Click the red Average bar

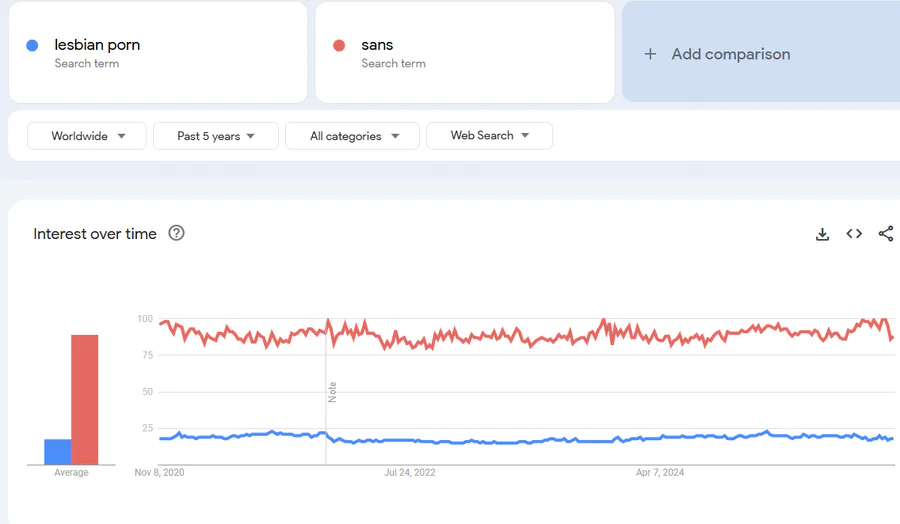click(85, 399)
